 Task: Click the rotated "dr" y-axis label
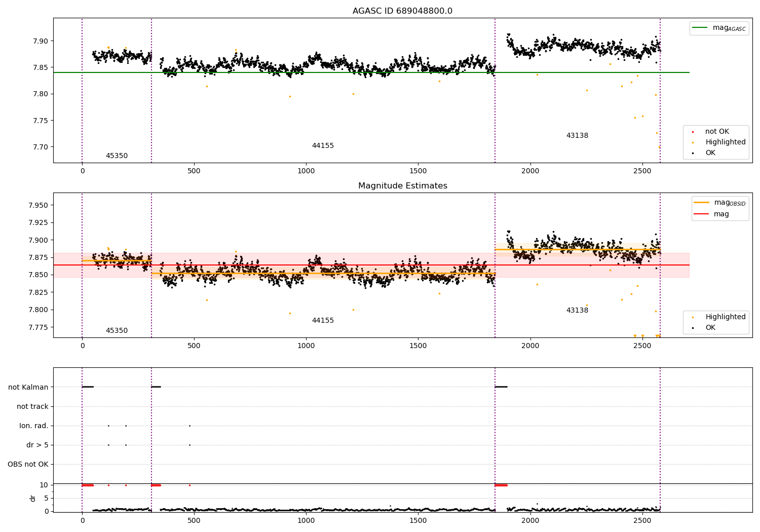(33, 498)
